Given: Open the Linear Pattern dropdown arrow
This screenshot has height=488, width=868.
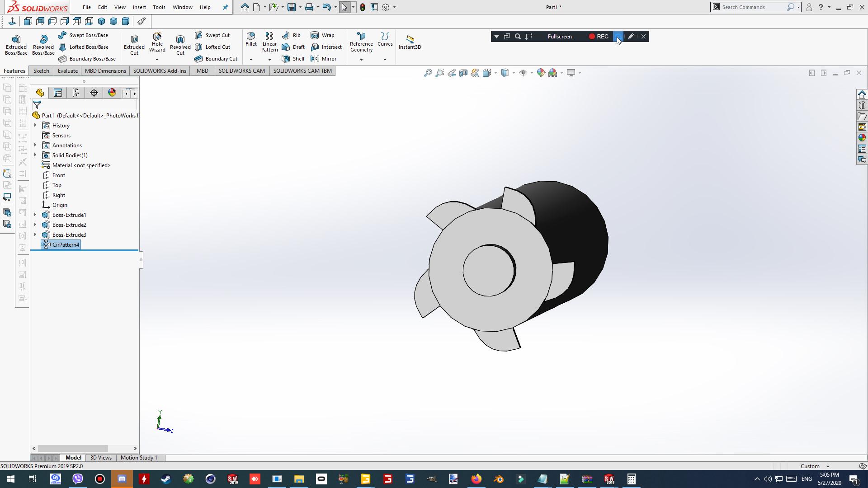Looking at the screenshot, I should pos(269,60).
